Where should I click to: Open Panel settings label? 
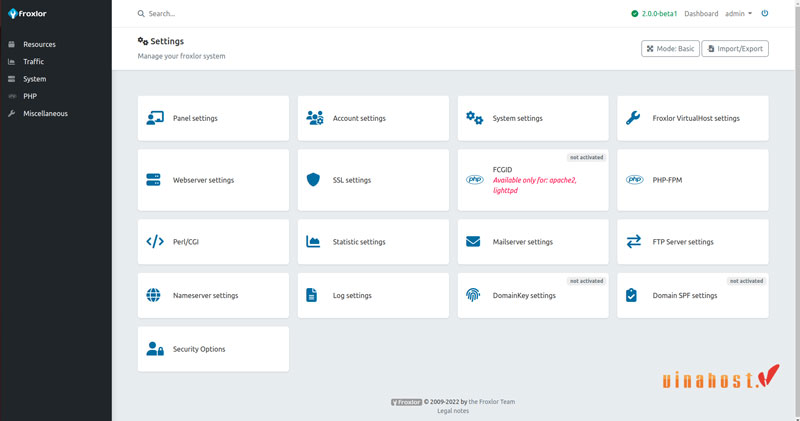click(x=195, y=118)
